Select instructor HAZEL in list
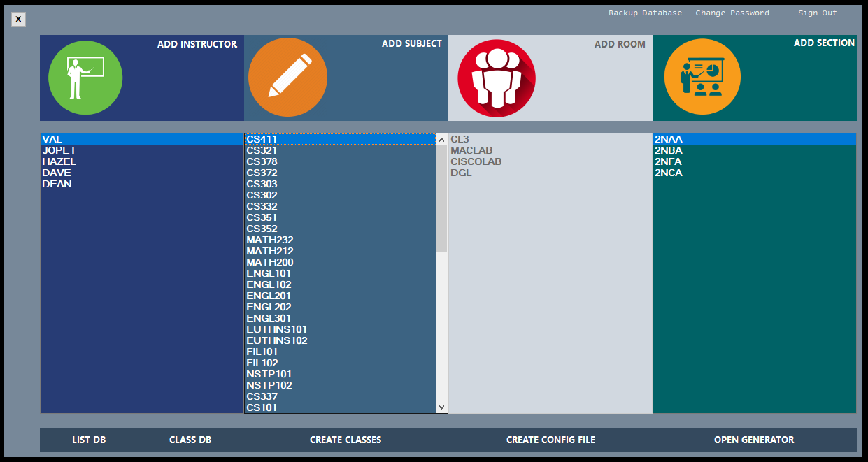This screenshot has height=462, width=868. click(59, 161)
